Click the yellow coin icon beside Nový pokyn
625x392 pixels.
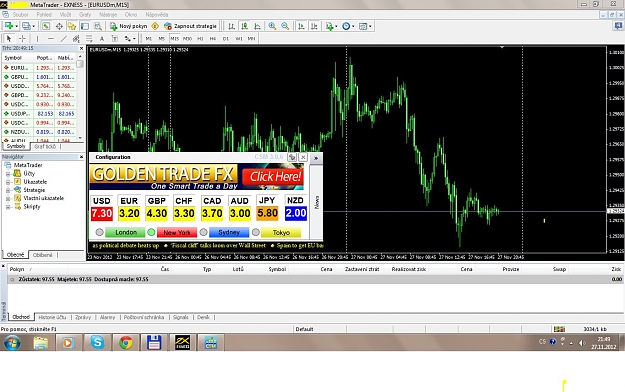[x=155, y=26]
